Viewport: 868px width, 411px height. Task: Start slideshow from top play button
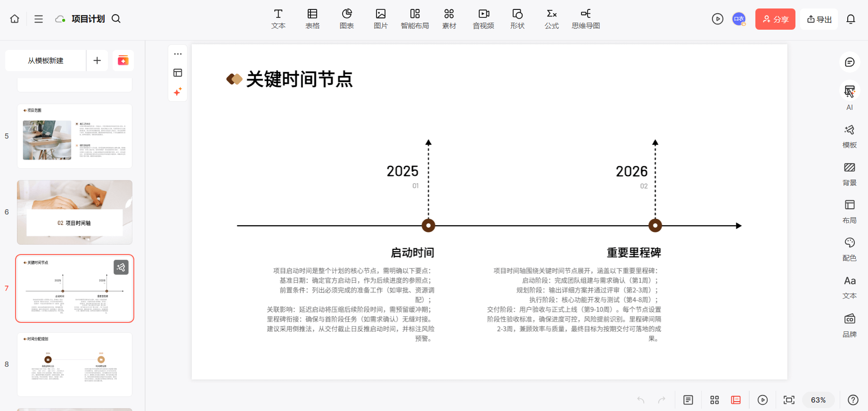718,19
